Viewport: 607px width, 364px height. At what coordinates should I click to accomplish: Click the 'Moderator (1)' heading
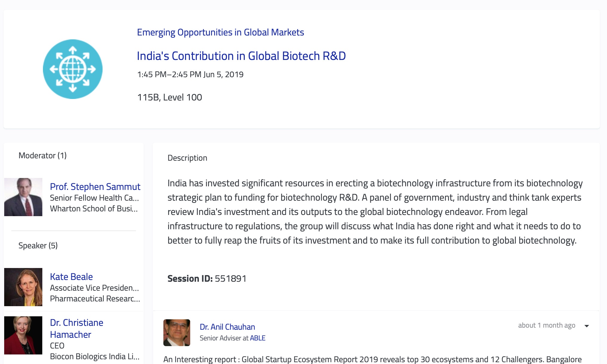[43, 156]
